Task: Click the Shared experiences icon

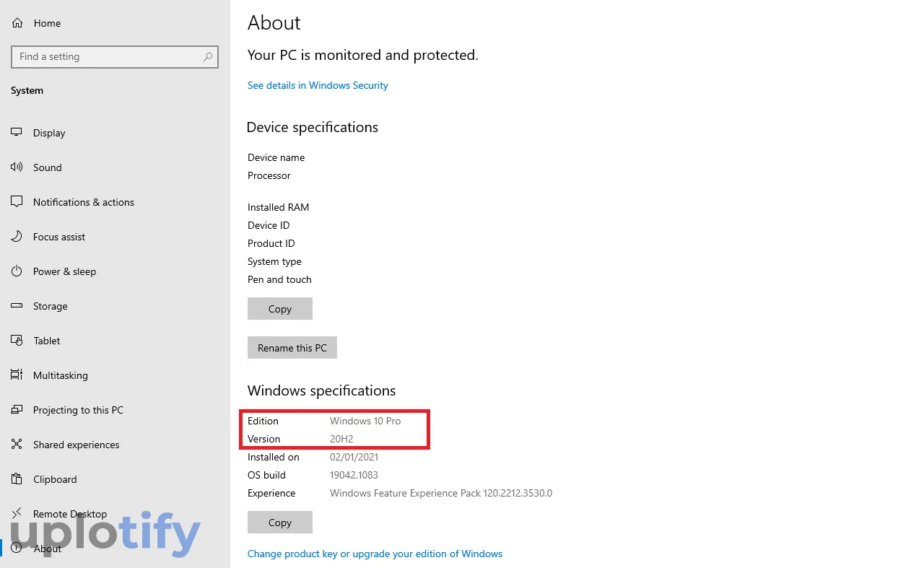Action: [17, 445]
